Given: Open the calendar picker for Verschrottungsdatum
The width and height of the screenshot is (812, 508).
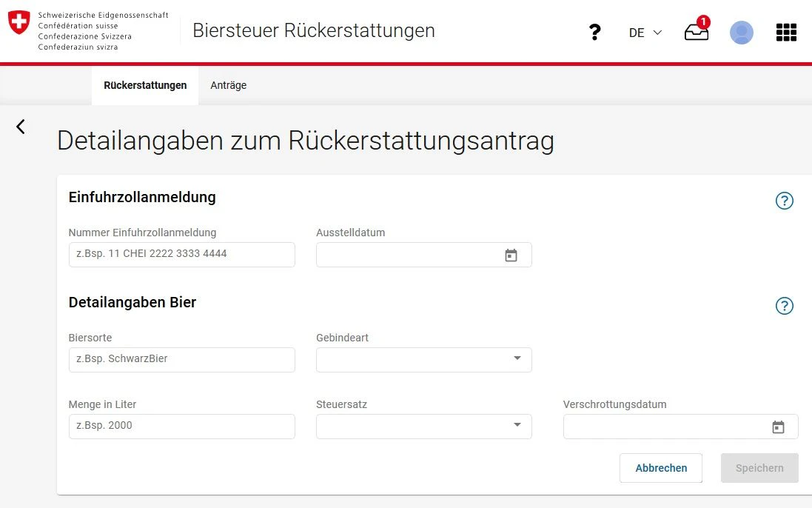Looking at the screenshot, I should tap(778, 427).
